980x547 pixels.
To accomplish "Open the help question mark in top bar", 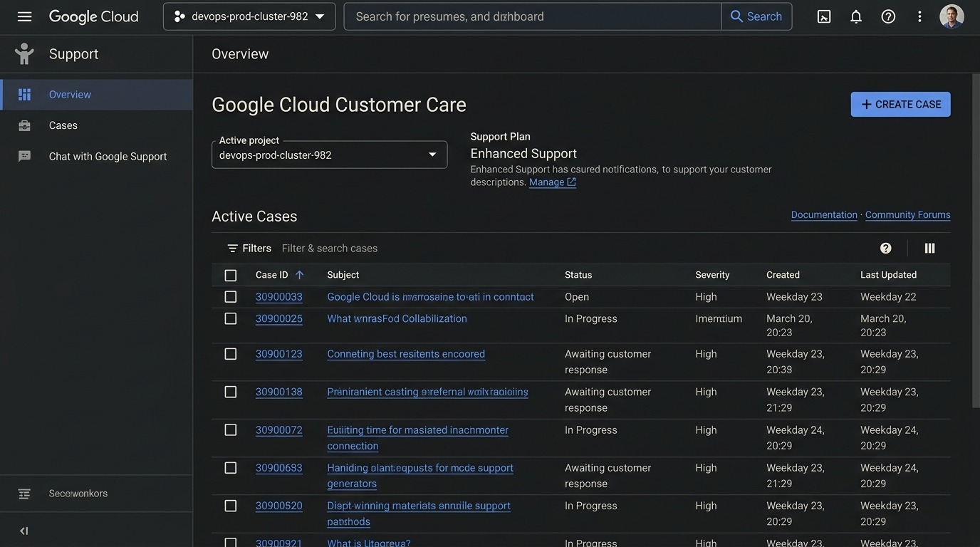I will pyautogui.click(x=888, y=16).
